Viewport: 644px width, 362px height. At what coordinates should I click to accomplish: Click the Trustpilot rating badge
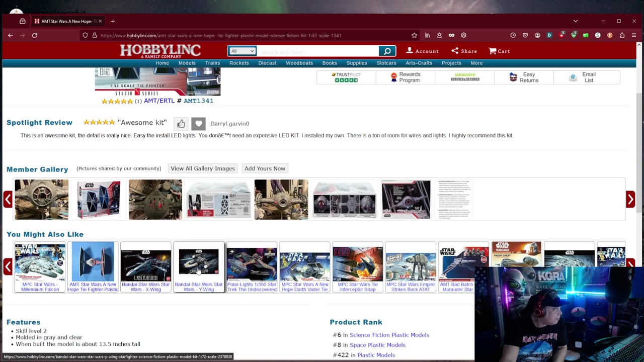[346, 77]
